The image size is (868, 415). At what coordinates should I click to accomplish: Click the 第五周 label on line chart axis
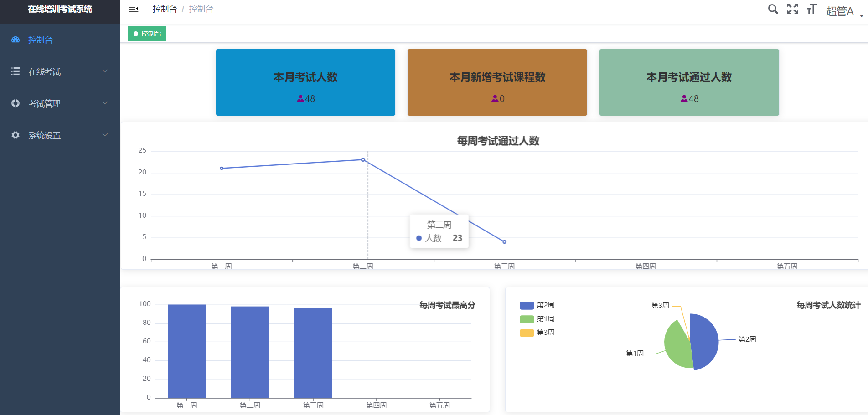(x=787, y=266)
